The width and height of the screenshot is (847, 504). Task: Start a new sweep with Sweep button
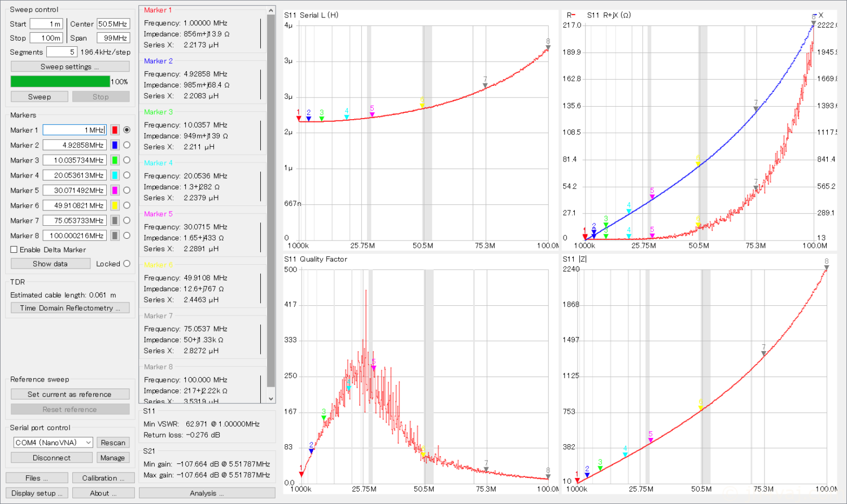(x=40, y=97)
